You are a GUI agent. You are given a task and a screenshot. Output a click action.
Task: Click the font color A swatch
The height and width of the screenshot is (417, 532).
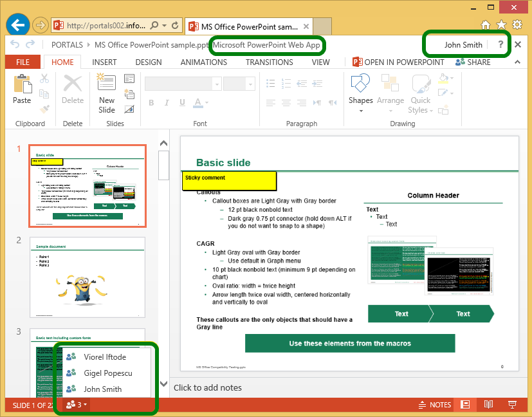[197, 102]
